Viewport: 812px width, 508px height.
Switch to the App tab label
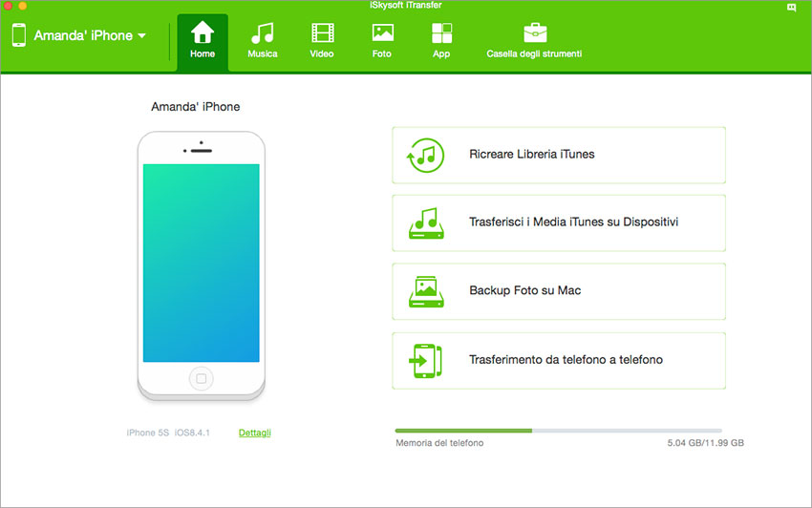[x=441, y=53]
